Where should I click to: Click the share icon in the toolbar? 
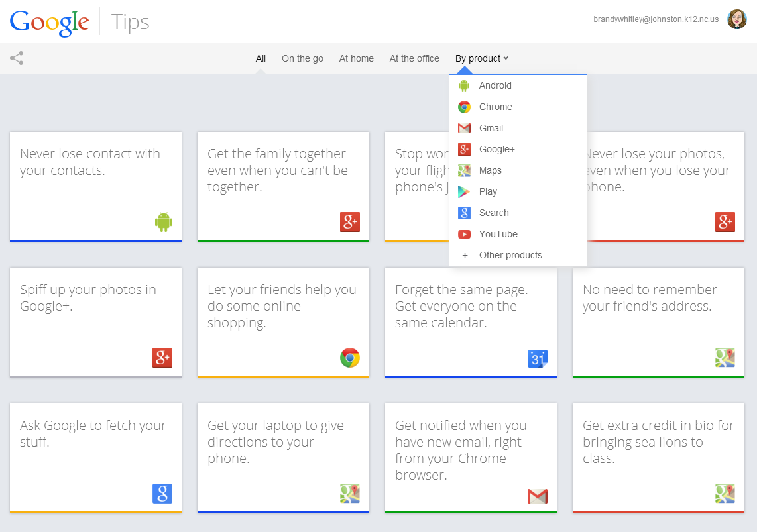pyautogui.click(x=17, y=58)
